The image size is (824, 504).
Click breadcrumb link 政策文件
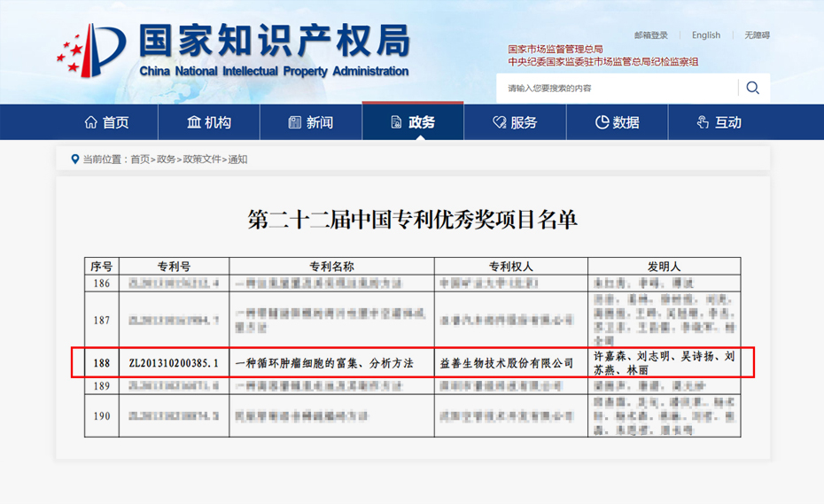tap(202, 159)
